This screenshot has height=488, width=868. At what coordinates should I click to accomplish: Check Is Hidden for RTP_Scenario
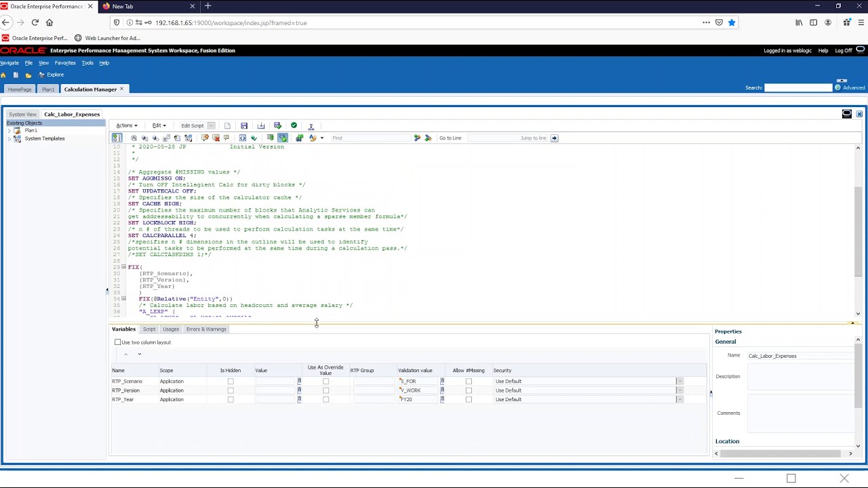tap(231, 382)
